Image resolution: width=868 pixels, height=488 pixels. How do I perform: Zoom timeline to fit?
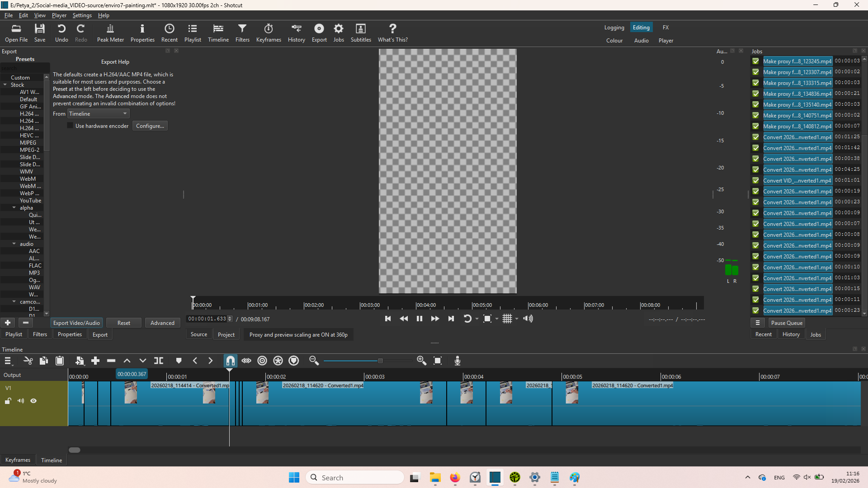pos(438,361)
